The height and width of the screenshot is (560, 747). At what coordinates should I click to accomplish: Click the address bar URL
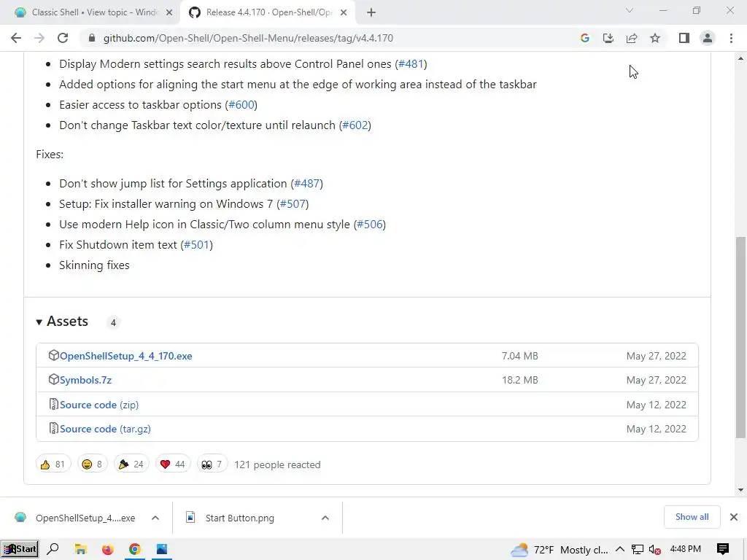tap(248, 38)
